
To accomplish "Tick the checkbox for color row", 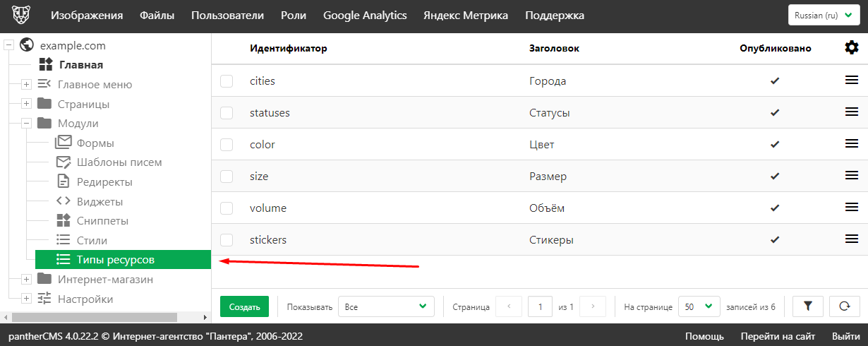I will [227, 145].
